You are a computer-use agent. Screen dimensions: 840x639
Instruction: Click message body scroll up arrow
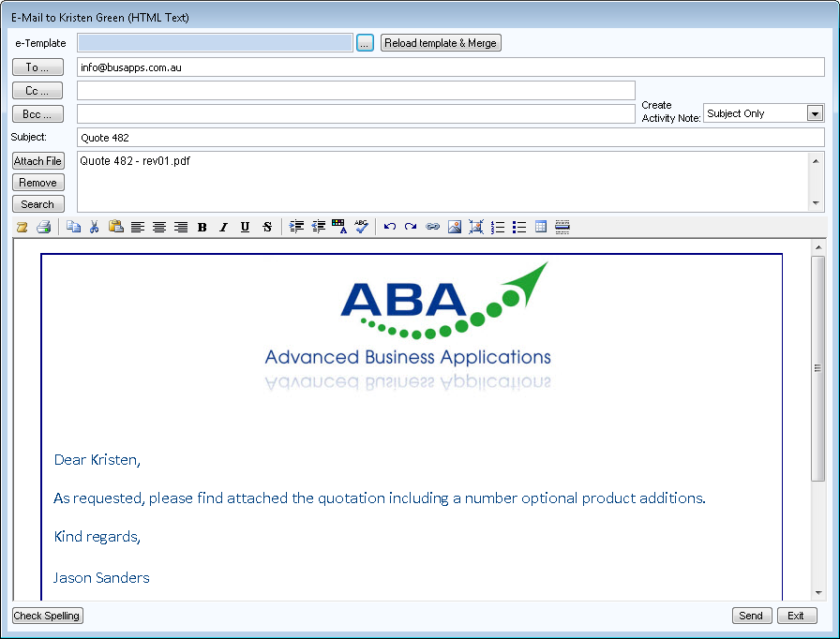point(818,246)
